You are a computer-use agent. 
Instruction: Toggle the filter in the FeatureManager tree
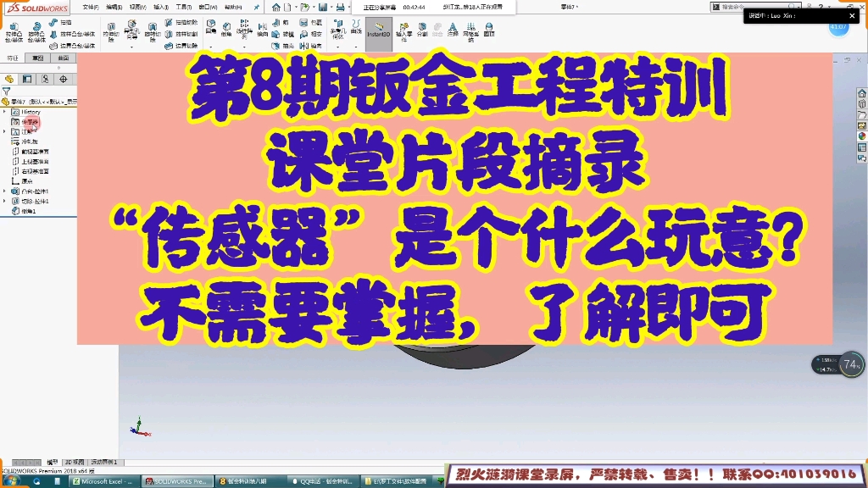click(x=5, y=90)
